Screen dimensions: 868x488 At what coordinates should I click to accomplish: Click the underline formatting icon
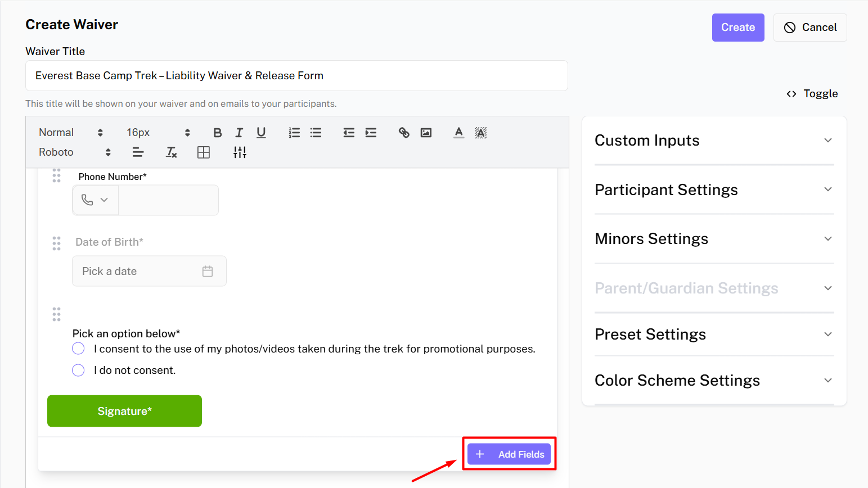(261, 133)
